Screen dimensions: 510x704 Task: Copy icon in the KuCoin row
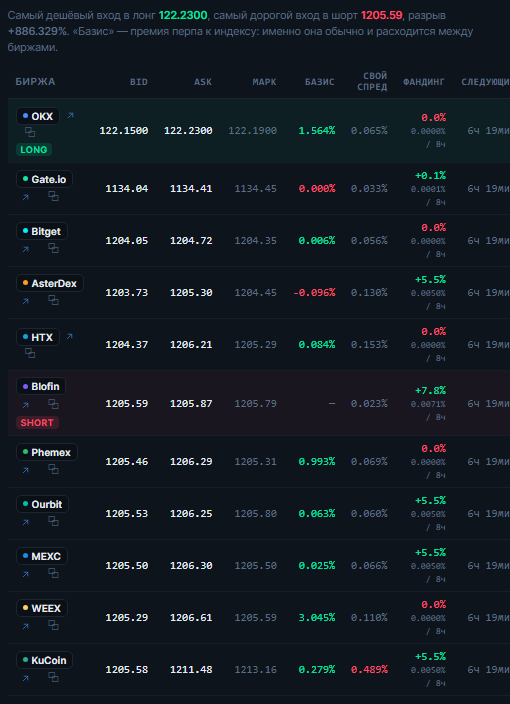53,678
